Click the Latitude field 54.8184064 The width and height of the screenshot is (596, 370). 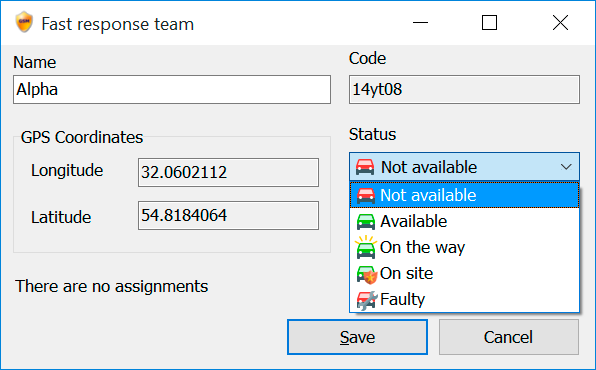coord(228,216)
